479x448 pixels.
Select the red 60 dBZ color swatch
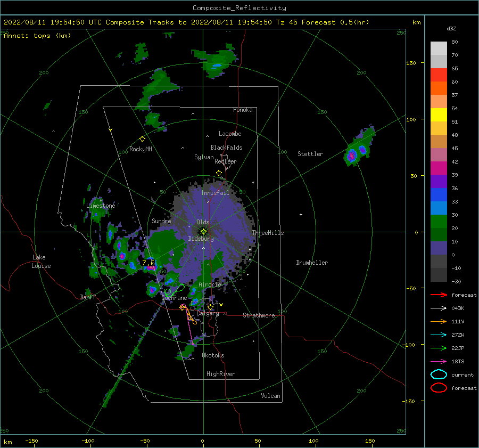(439, 75)
